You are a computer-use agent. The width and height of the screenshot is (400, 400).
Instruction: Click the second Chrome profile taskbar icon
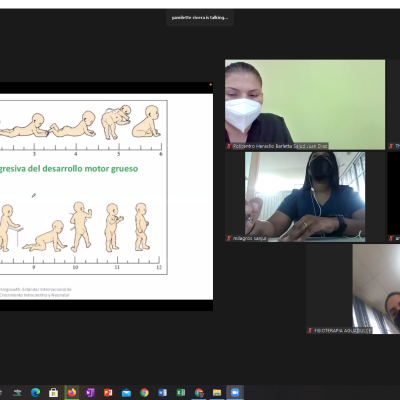pos(199,392)
